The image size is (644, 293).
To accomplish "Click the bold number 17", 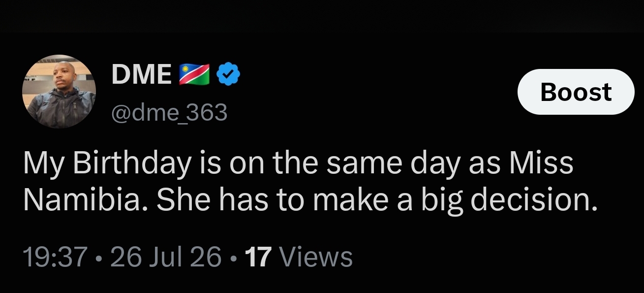I will click(258, 257).
